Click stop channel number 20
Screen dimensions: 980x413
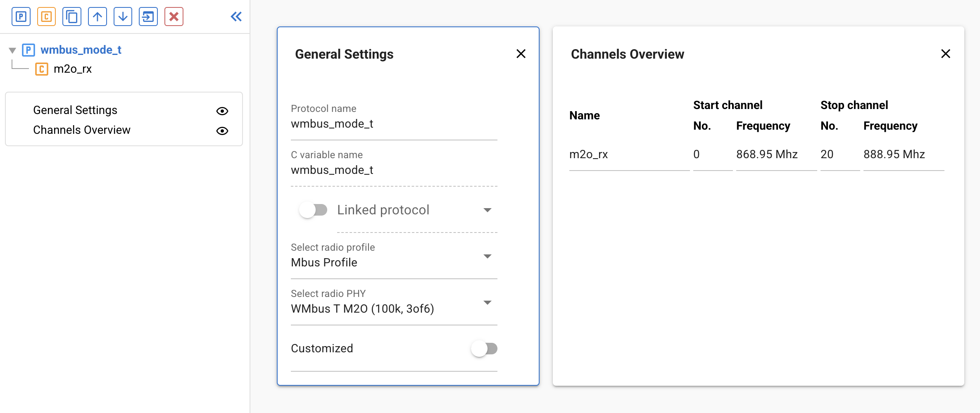[x=827, y=154]
